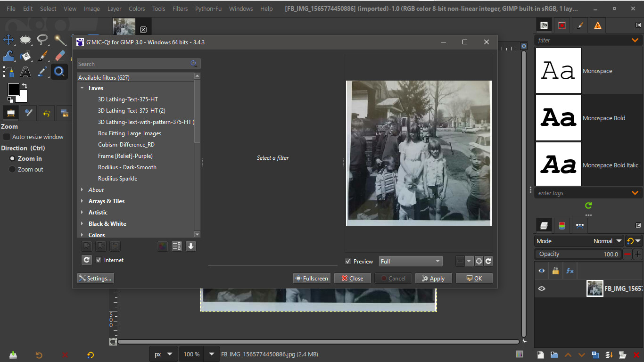Open the Preview mode dropdown showing Full
644x362 pixels.
pos(410,261)
